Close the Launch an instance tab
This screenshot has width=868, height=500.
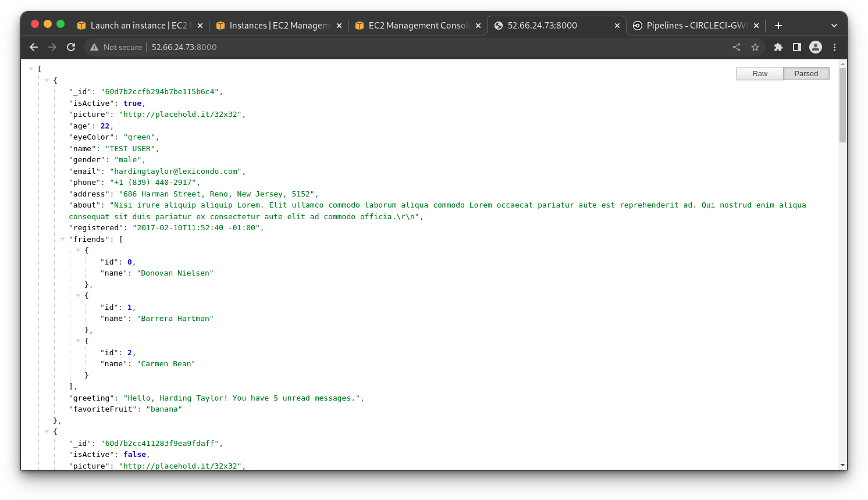200,26
